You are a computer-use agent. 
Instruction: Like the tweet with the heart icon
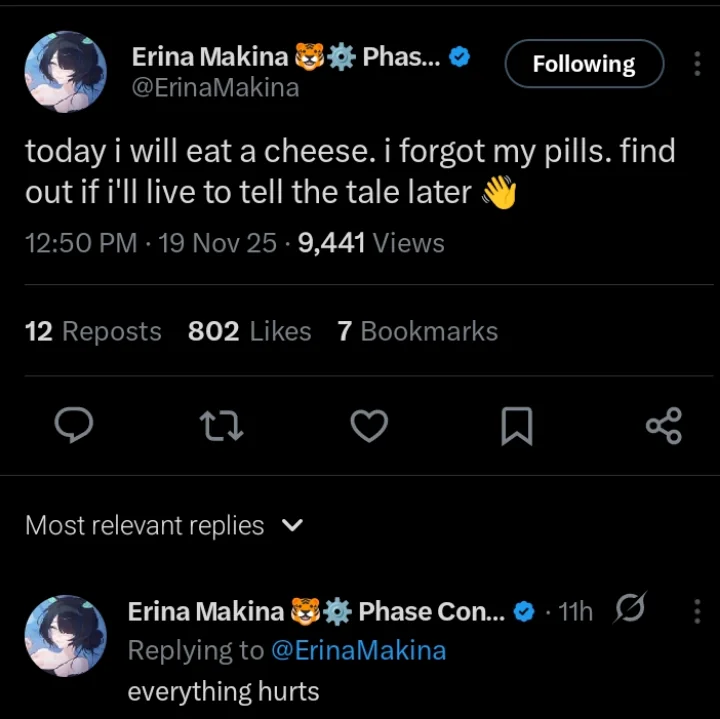click(369, 426)
